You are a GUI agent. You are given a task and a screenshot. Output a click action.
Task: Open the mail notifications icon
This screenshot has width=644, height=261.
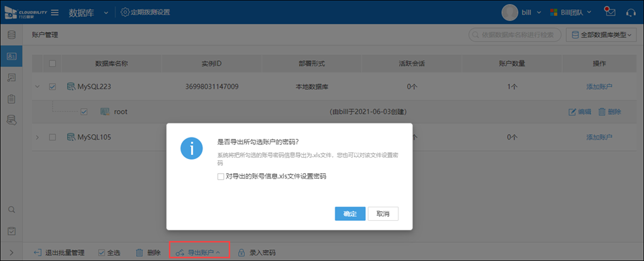pos(610,12)
